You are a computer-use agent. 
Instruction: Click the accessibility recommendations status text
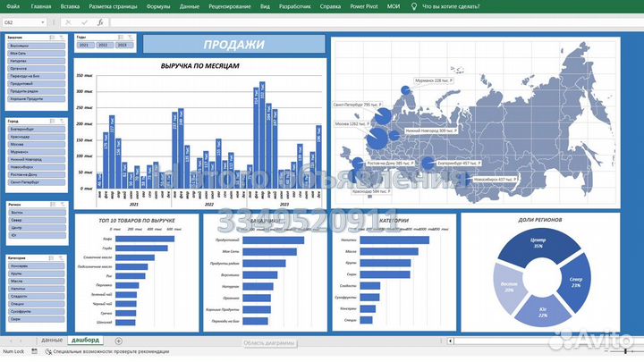click(111, 352)
